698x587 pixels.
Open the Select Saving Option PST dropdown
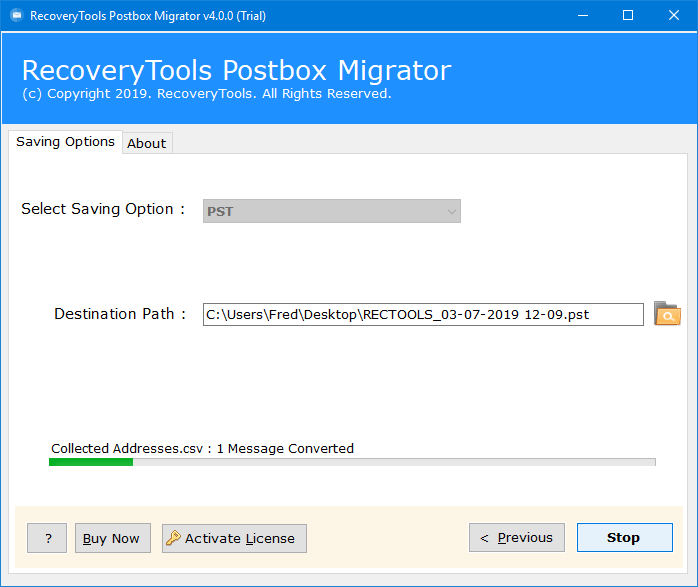click(x=332, y=211)
